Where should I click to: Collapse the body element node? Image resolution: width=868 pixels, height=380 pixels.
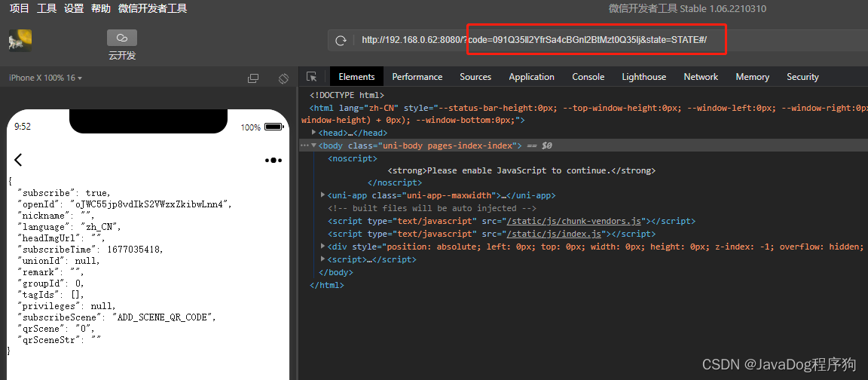click(x=314, y=146)
